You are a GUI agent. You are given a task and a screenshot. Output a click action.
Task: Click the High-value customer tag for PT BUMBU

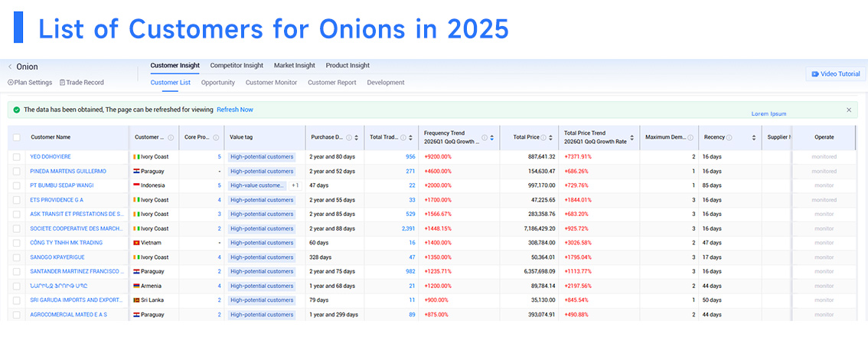coord(258,185)
